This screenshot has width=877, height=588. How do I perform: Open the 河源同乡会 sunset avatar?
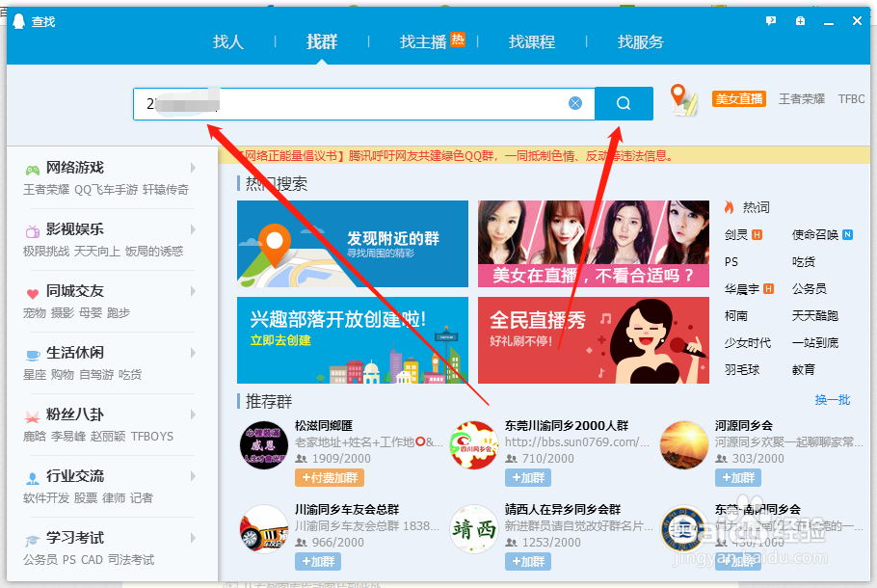683,445
